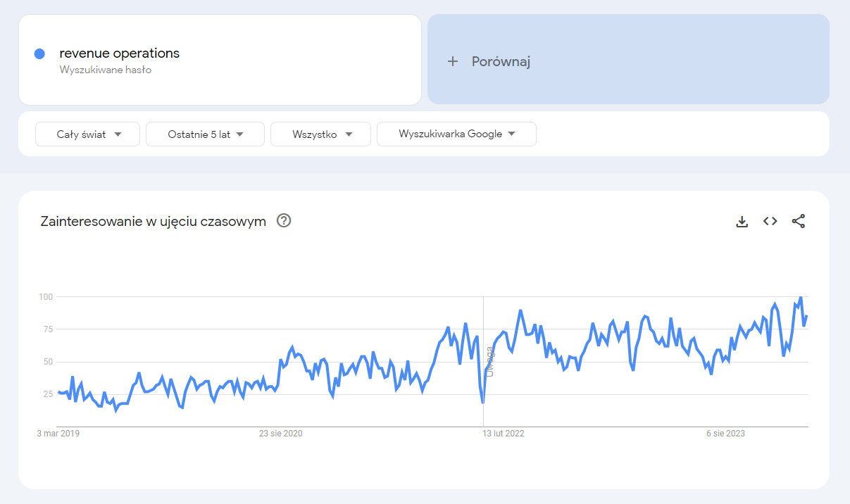The width and height of the screenshot is (850, 504).
Task: Click the 3 mar 2019 axis label
Action: [59, 434]
